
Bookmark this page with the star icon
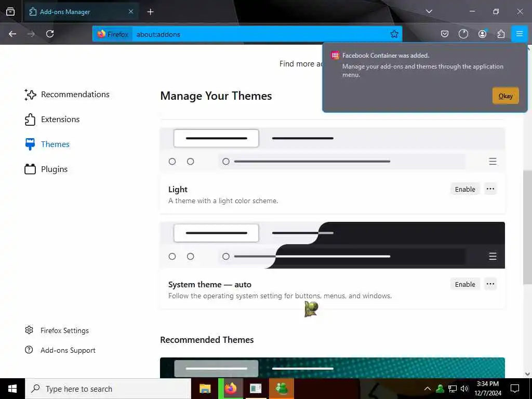[394, 34]
